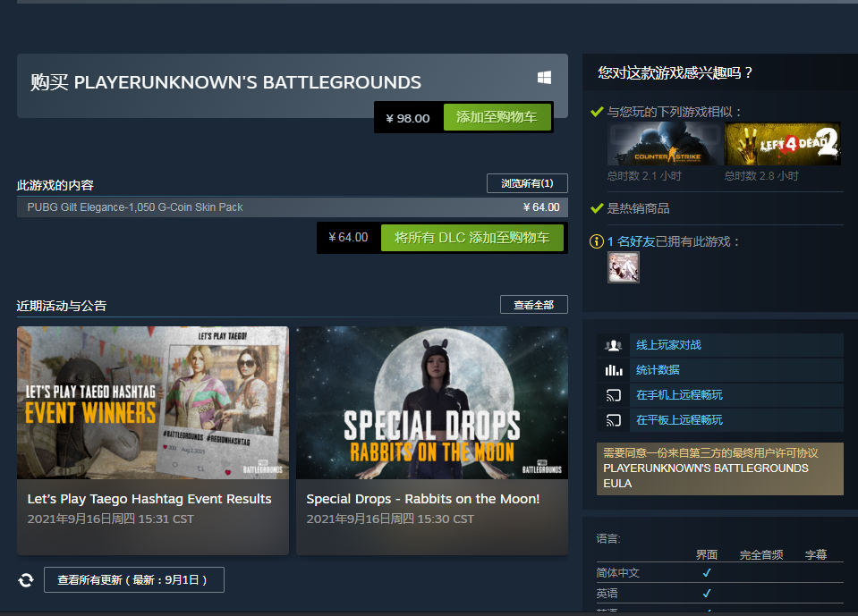Click the 此游戏的内容 heading
The width and height of the screenshot is (858, 616).
(55, 185)
